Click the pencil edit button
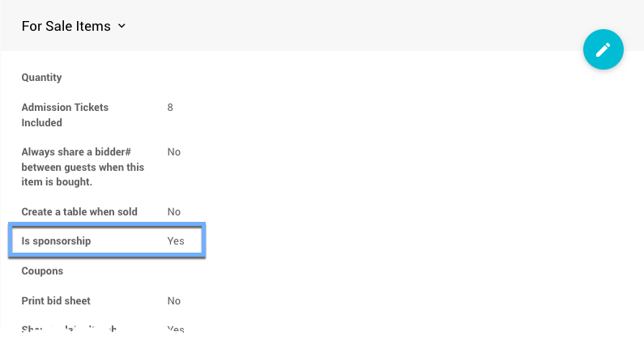 pyautogui.click(x=603, y=49)
